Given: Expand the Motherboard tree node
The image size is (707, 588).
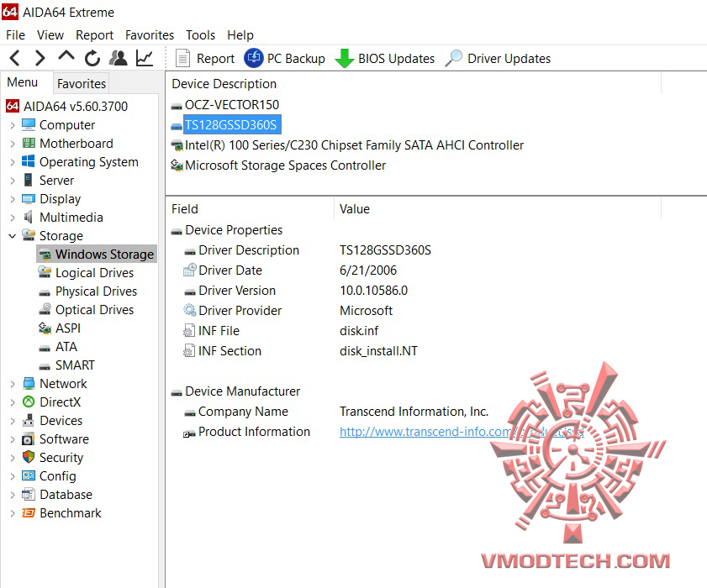Looking at the screenshot, I should click(13, 144).
